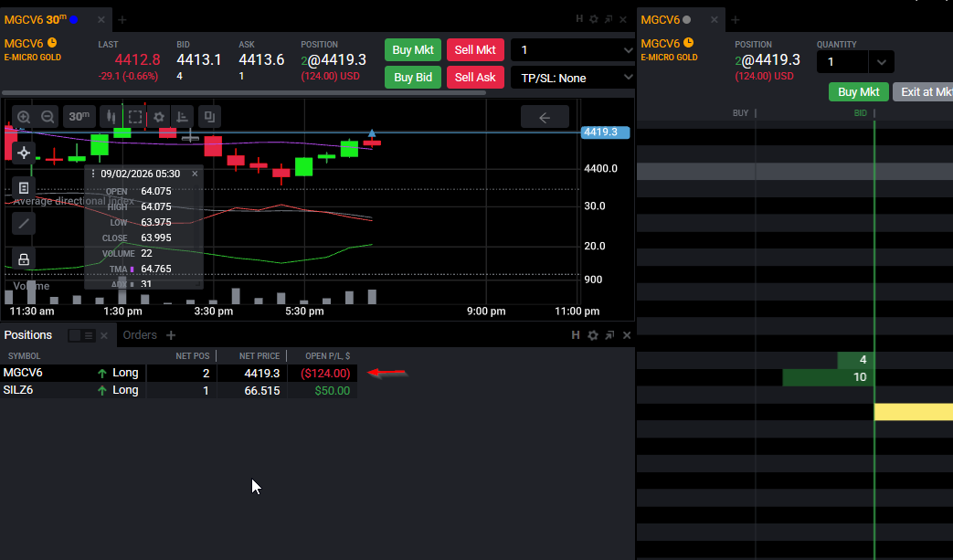Image resolution: width=953 pixels, height=560 pixels.
Task: Click Buy Mkt in the chart panel
Action: [413, 50]
